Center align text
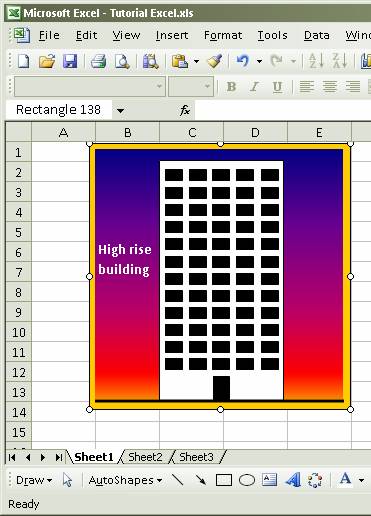Image resolution: width=371 pixels, height=516 pixels. [x=330, y=87]
